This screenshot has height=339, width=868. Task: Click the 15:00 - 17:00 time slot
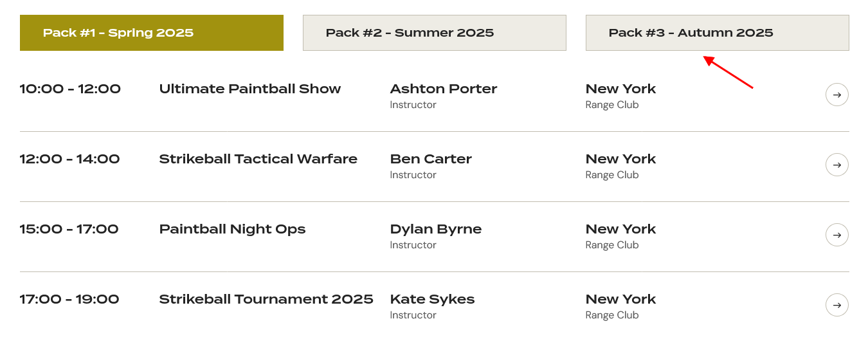tap(69, 229)
